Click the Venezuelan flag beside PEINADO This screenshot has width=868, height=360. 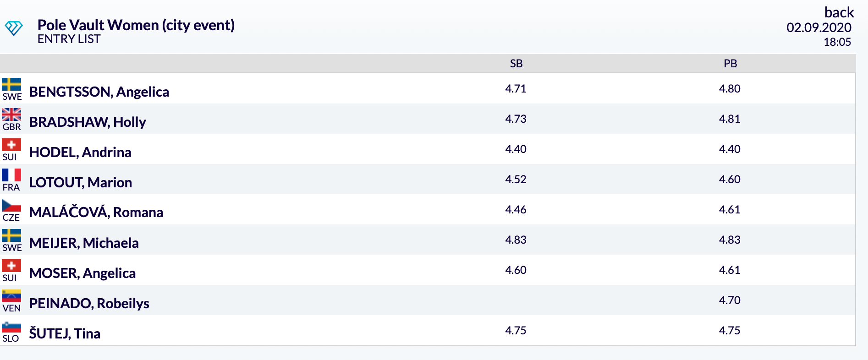pyautogui.click(x=11, y=296)
